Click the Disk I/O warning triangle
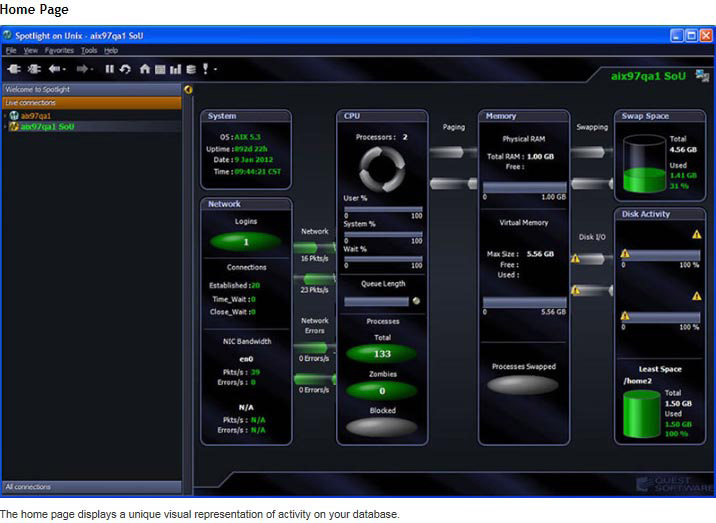The width and height of the screenshot is (716, 523). click(x=575, y=259)
